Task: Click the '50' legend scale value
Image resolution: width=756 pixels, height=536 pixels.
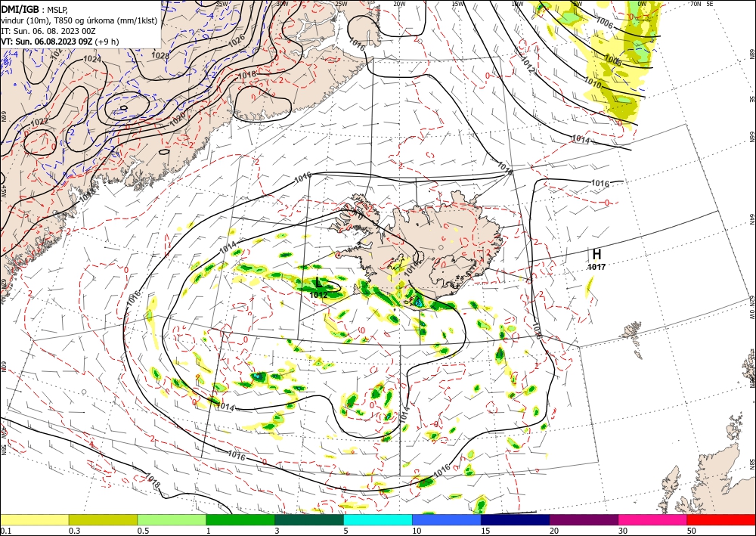Action: (x=692, y=531)
